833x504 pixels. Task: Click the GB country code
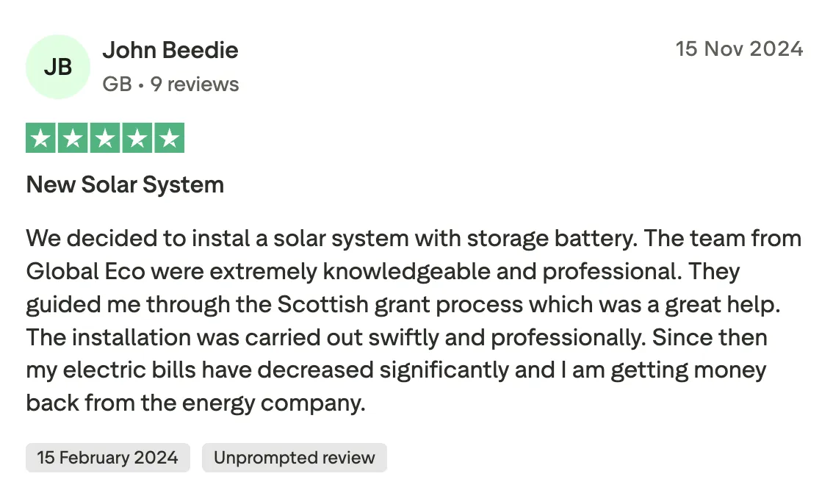[117, 84]
